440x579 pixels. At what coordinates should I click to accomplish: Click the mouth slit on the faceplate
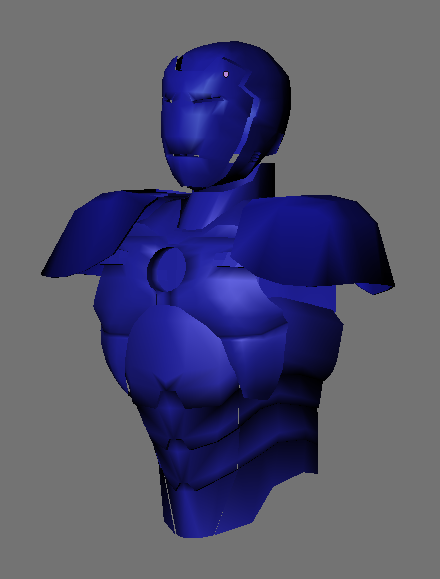[x=183, y=155]
